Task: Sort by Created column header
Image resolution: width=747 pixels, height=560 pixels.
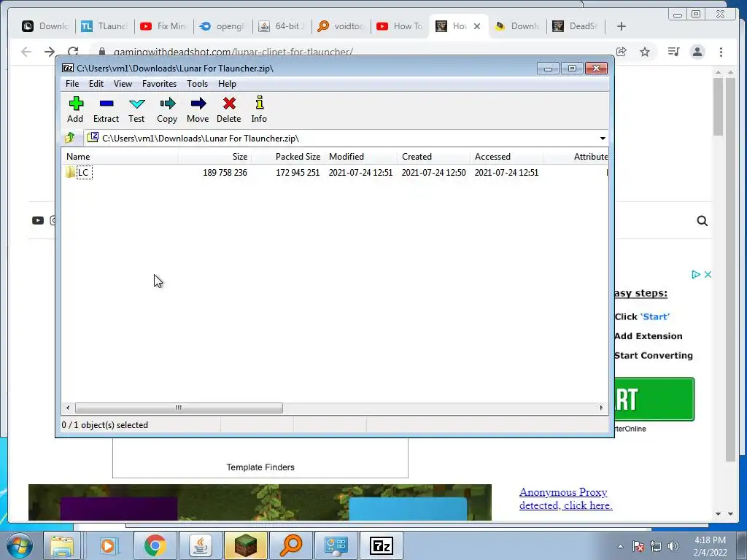Action: (x=433, y=157)
